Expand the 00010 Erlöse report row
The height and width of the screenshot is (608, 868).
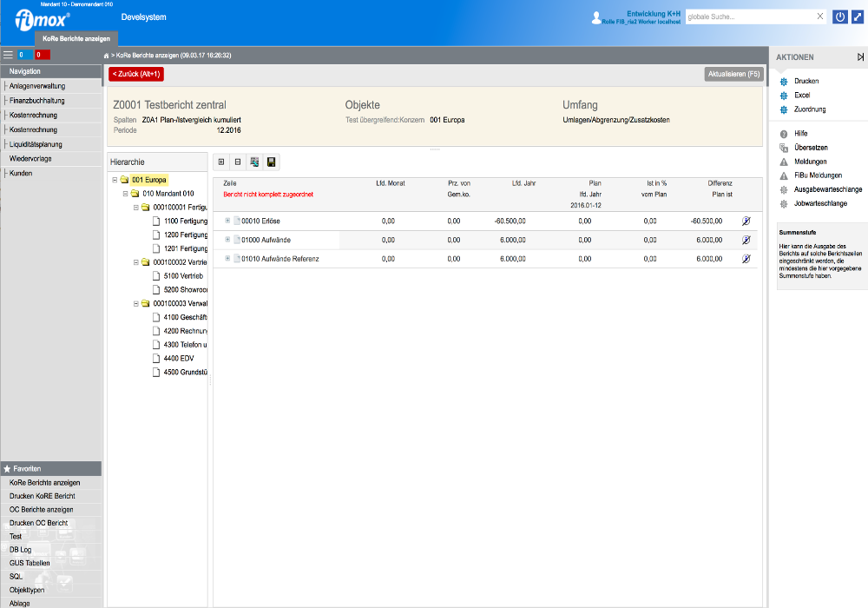click(x=227, y=221)
